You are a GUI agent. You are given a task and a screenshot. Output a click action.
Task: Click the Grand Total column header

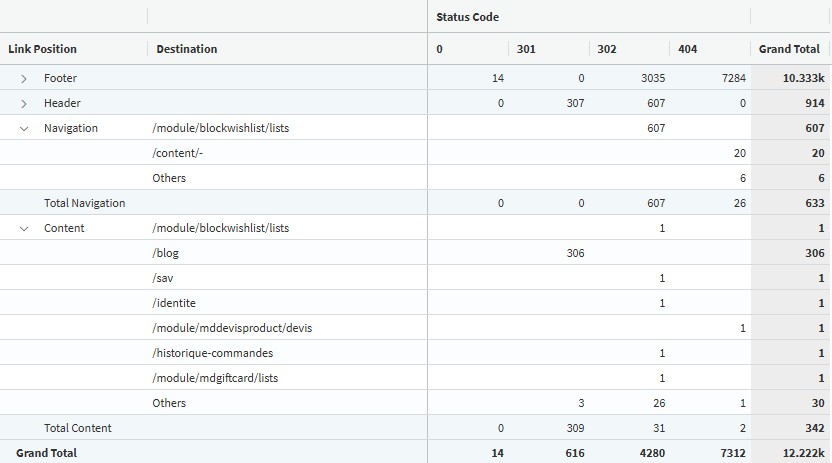[789, 49]
